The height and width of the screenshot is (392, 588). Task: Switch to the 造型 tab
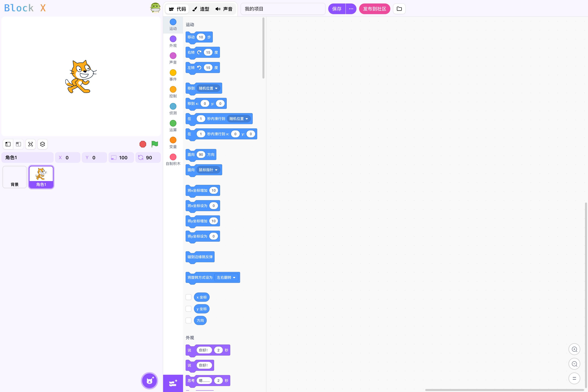[201, 9]
